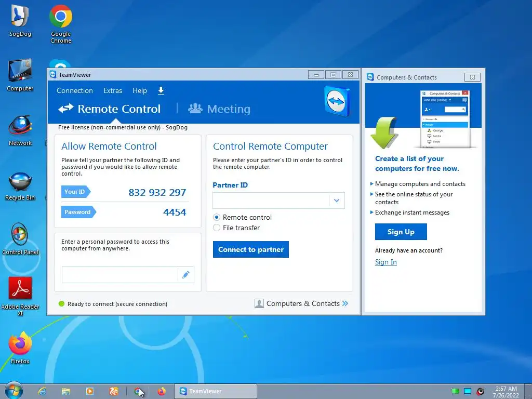This screenshot has height=399, width=532.
Task: Open Windows Media Player from the taskbar
Action: point(90,391)
